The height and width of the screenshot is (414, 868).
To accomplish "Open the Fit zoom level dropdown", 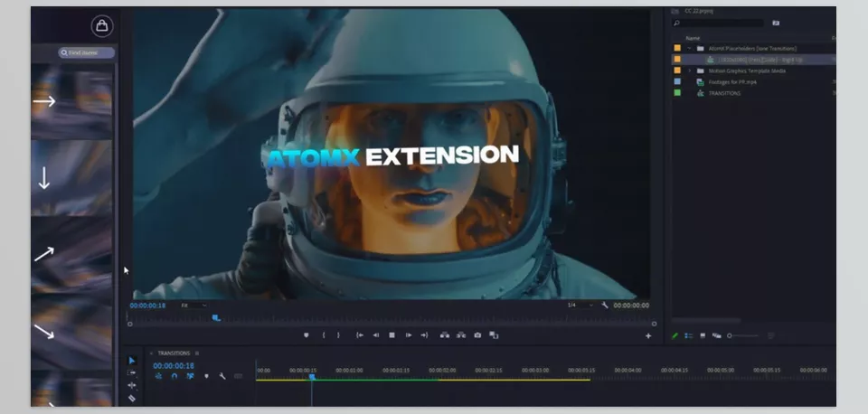I will 193,306.
